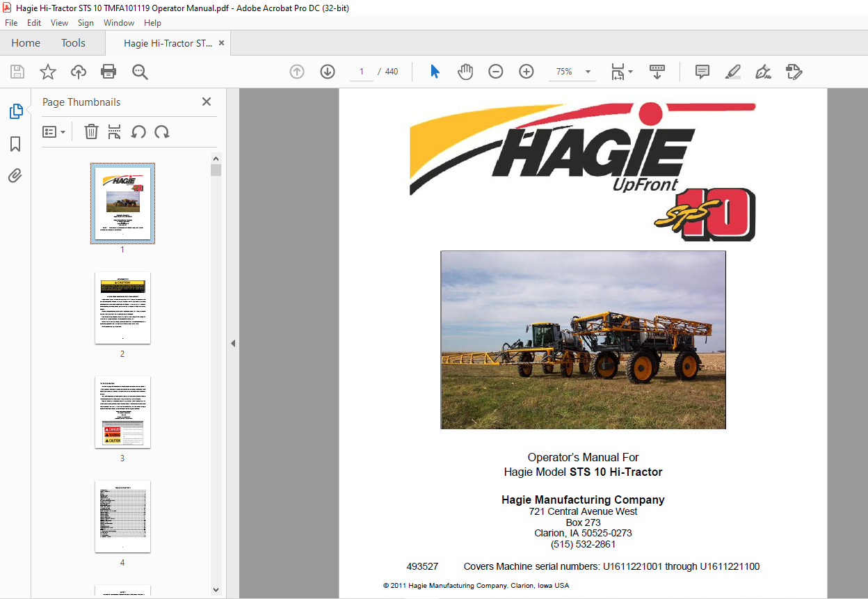868x599 pixels.
Task: Select page 4 thumbnail
Action: coord(122,516)
